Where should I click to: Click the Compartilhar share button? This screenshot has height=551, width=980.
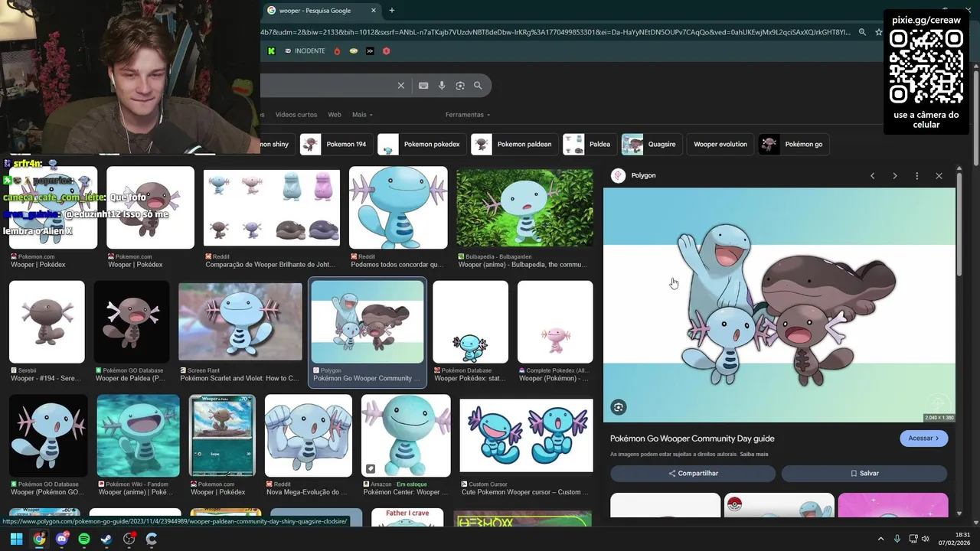(694, 473)
